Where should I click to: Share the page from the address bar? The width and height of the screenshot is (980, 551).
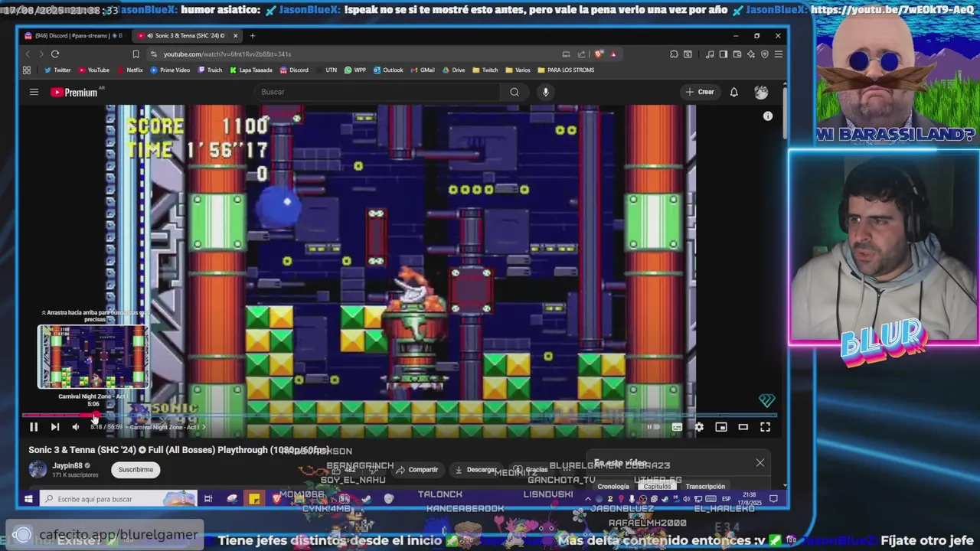click(x=582, y=54)
